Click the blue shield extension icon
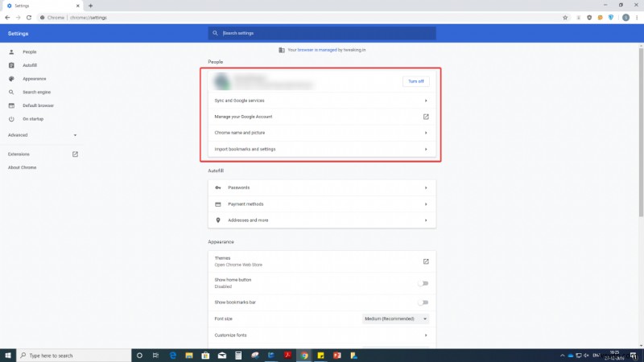 pos(611,18)
